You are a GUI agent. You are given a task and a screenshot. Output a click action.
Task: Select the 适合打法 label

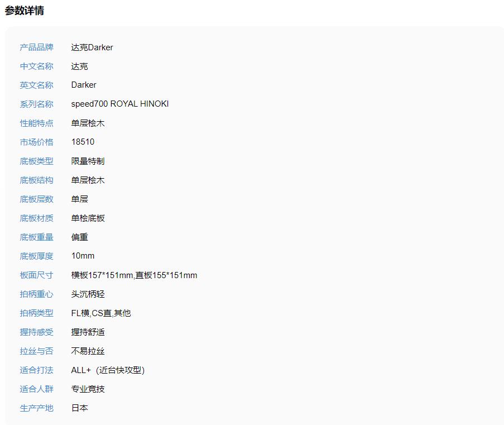click(x=37, y=370)
